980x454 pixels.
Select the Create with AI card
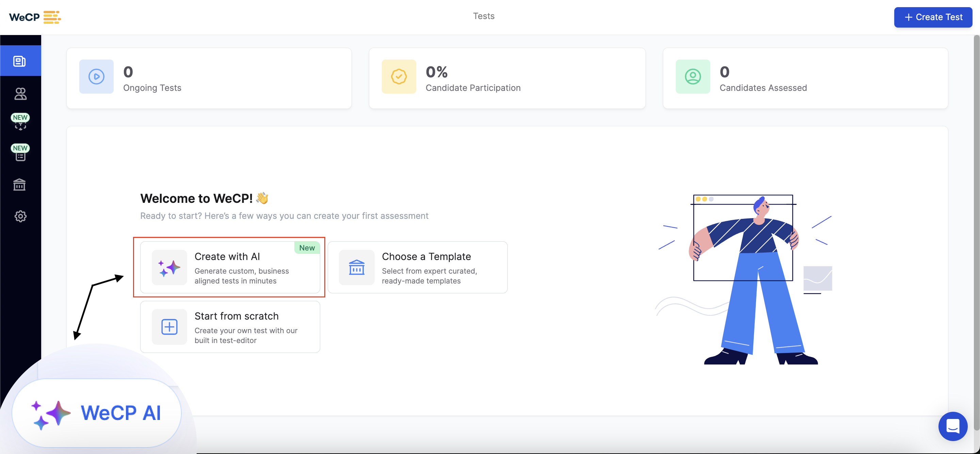(x=230, y=267)
